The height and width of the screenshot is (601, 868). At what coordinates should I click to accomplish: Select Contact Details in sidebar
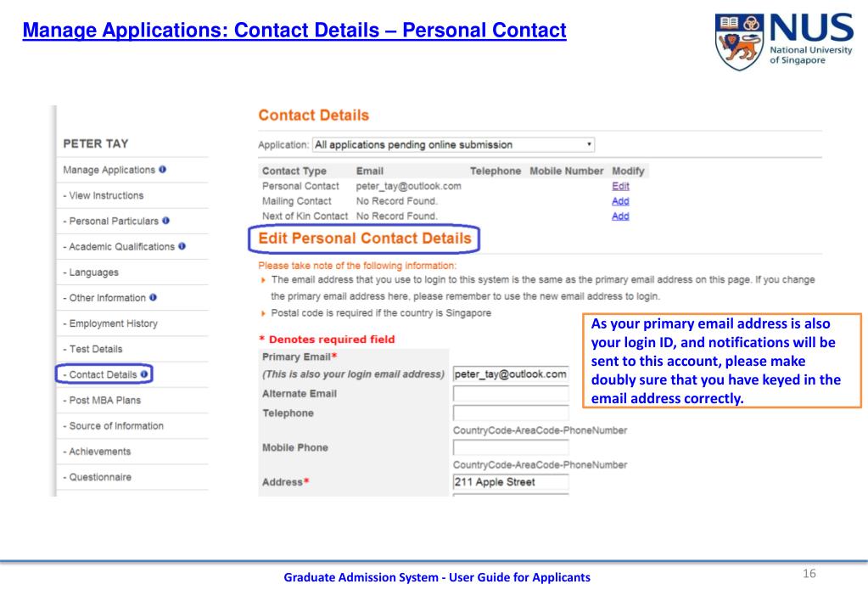100,374
